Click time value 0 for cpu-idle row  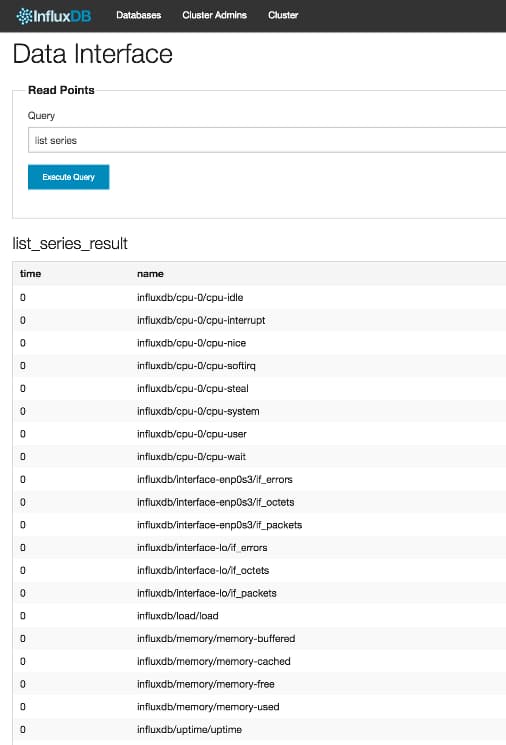[x=23, y=297]
